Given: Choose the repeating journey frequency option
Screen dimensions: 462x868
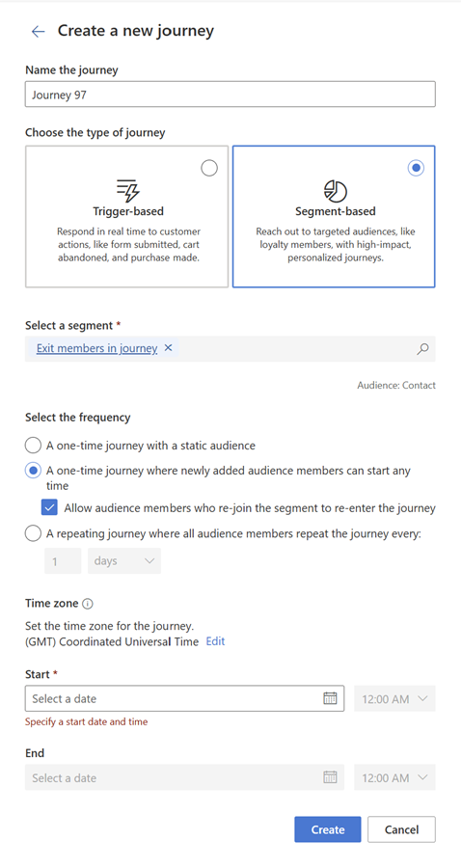Looking at the screenshot, I should click(x=33, y=533).
